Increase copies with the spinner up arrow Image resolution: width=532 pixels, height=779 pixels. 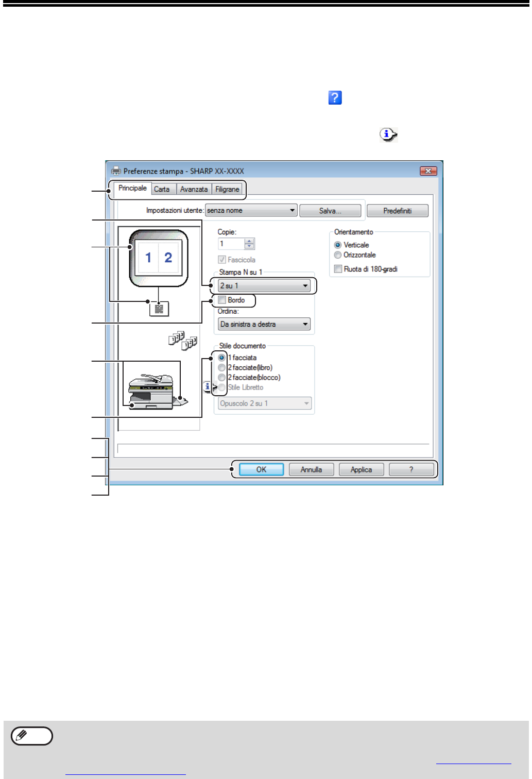[249, 241]
